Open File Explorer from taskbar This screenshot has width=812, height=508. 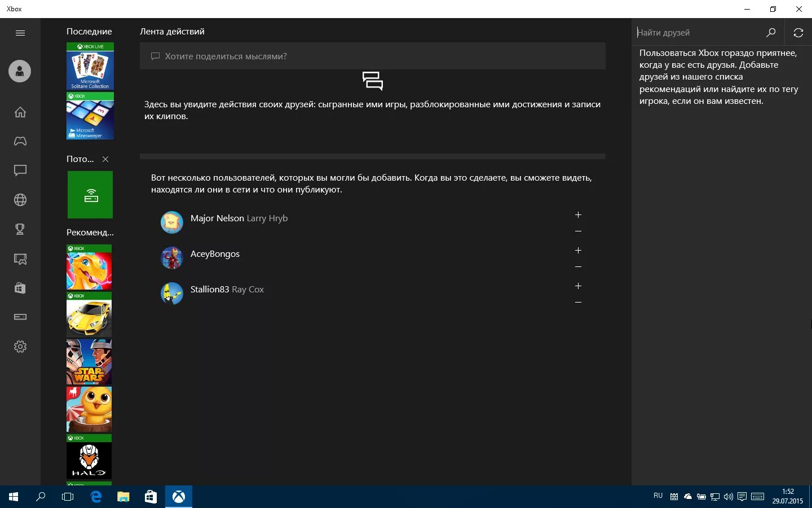tap(123, 497)
